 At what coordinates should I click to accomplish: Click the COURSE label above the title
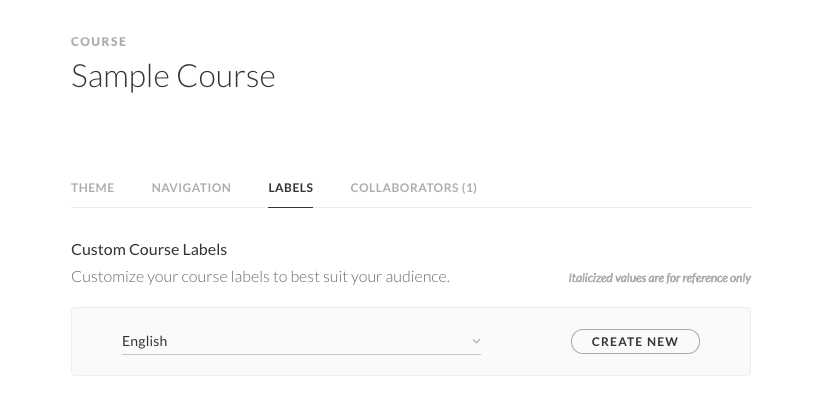[98, 42]
